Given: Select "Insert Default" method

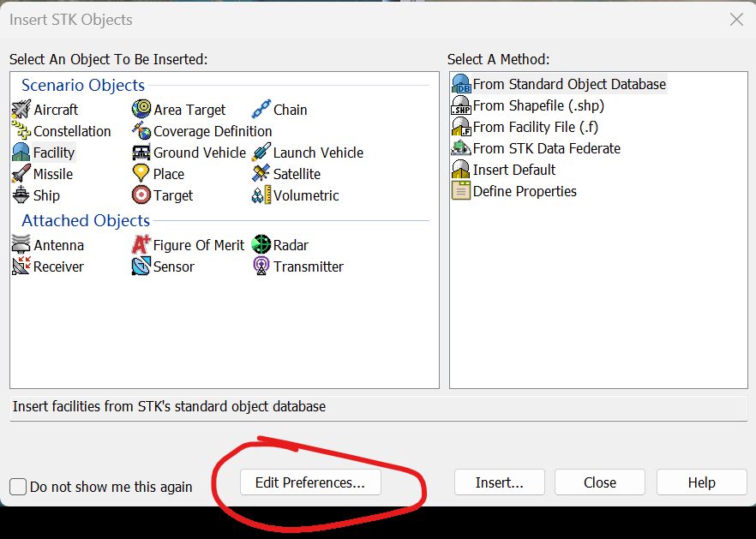Looking at the screenshot, I should (x=514, y=170).
